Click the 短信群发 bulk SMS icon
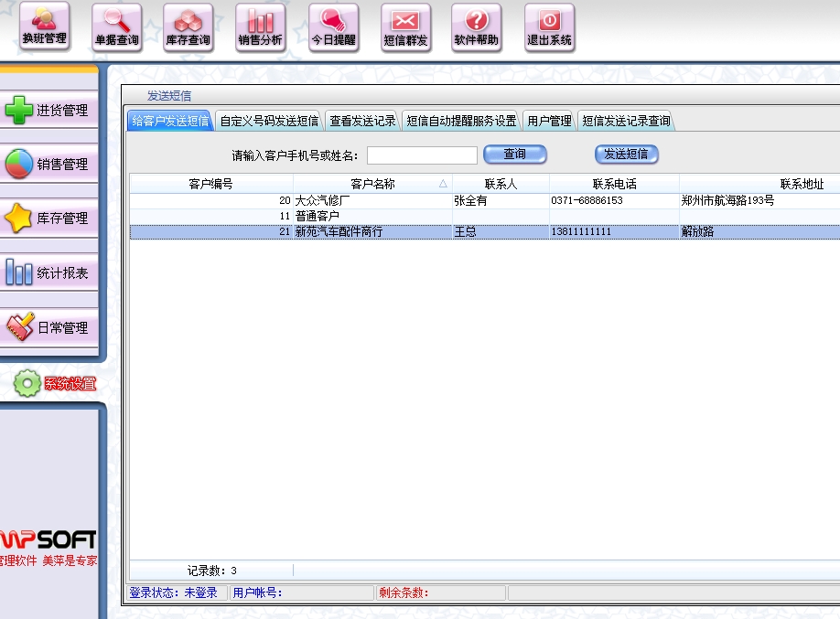This screenshot has width=840, height=619. 405,27
